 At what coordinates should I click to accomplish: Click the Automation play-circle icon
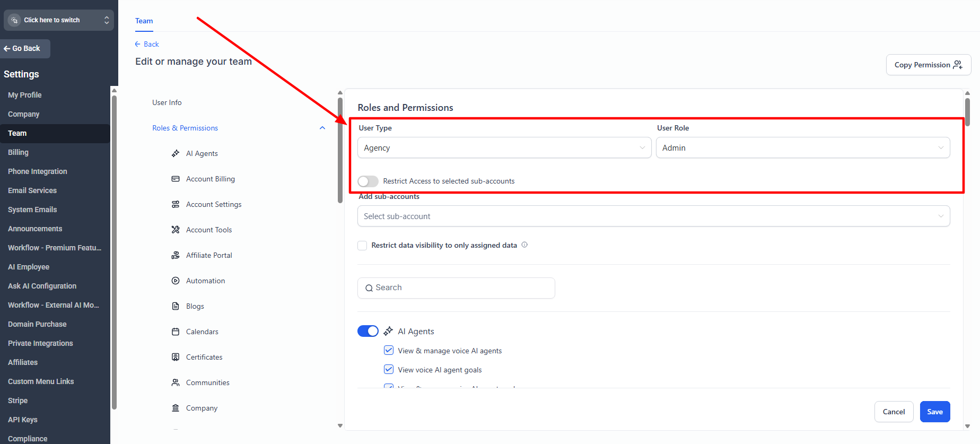tap(176, 281)
